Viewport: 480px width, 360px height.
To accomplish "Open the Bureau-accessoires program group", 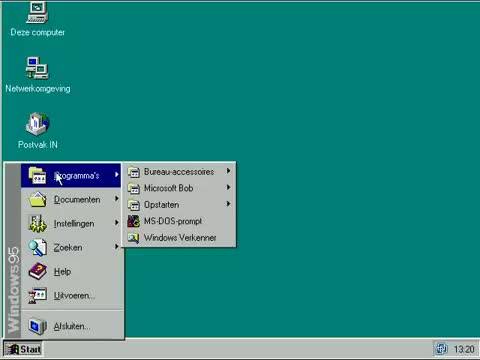I will pyautogui.click(x=179, y=172).
